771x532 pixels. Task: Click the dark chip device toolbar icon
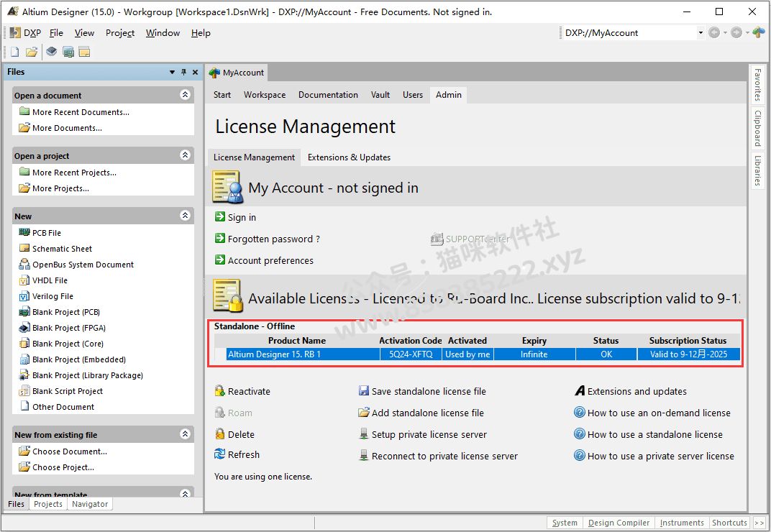52,52
